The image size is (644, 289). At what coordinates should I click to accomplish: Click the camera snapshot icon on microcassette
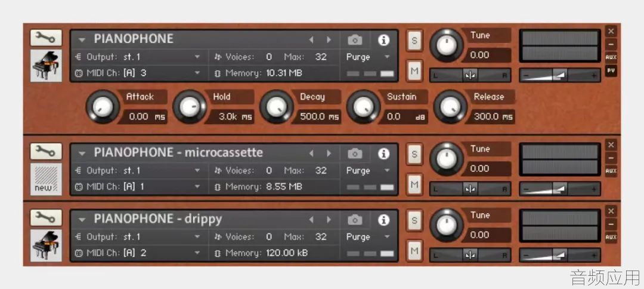tap(355, 153)
